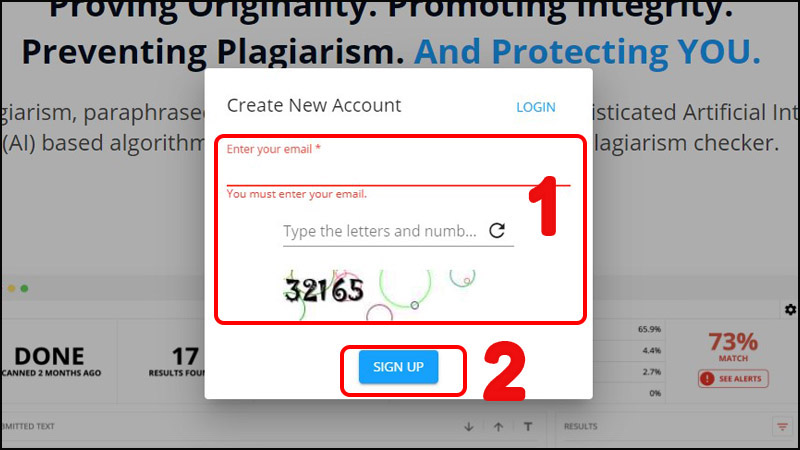Screen dimensions: 800x450
Task: Click the yellow dot indicator
Action: [11, 288]
